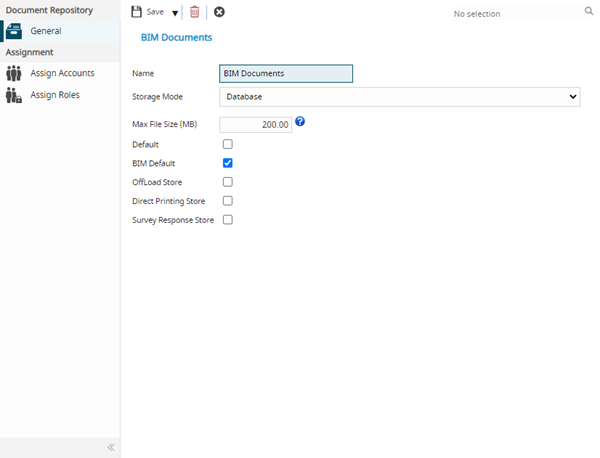Click the Max File Size help icon
Viewport: 600px width, 458px height.
pos(300,122)
